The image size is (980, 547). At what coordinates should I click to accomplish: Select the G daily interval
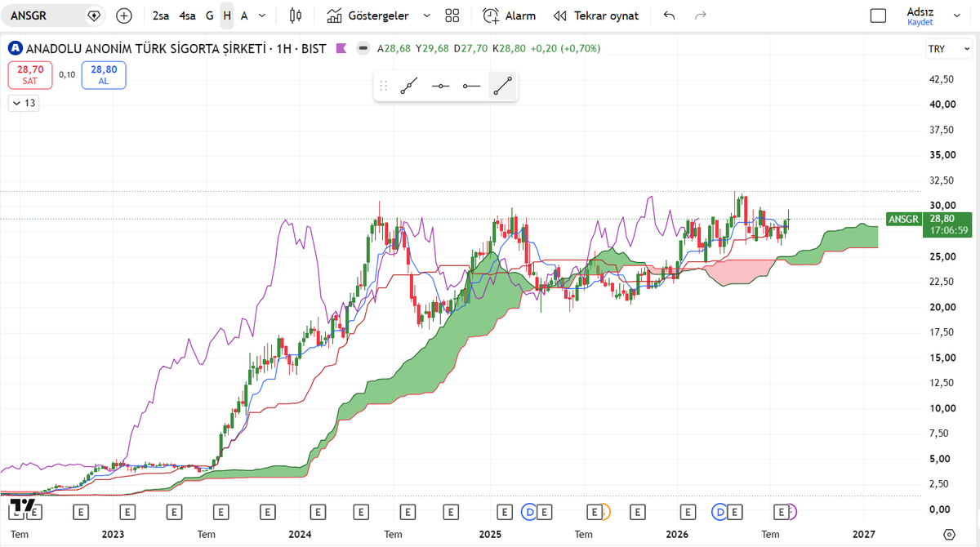[210, 16]
